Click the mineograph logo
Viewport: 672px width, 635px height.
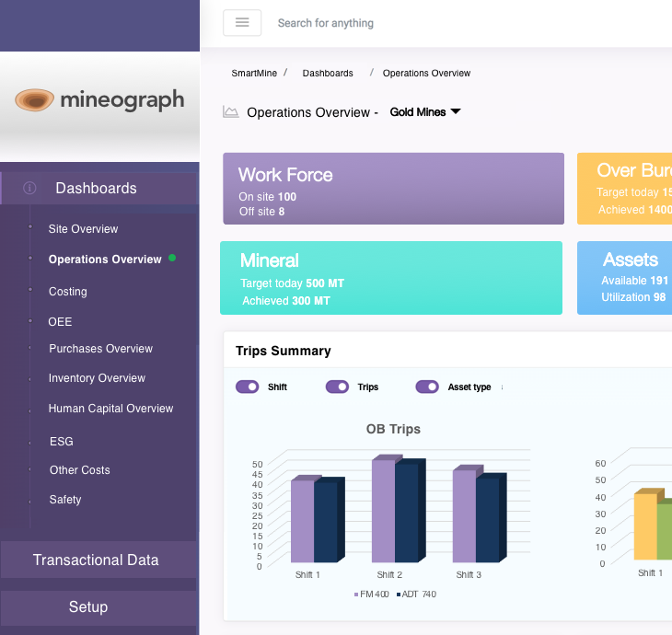click(99, 100)
